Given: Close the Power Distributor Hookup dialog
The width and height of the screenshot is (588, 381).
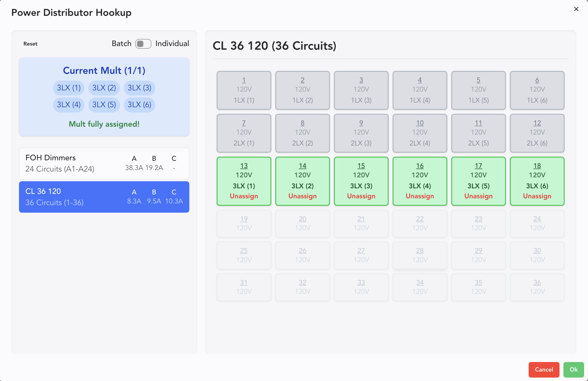Looking at the screenshot, I should pos(576,9).
